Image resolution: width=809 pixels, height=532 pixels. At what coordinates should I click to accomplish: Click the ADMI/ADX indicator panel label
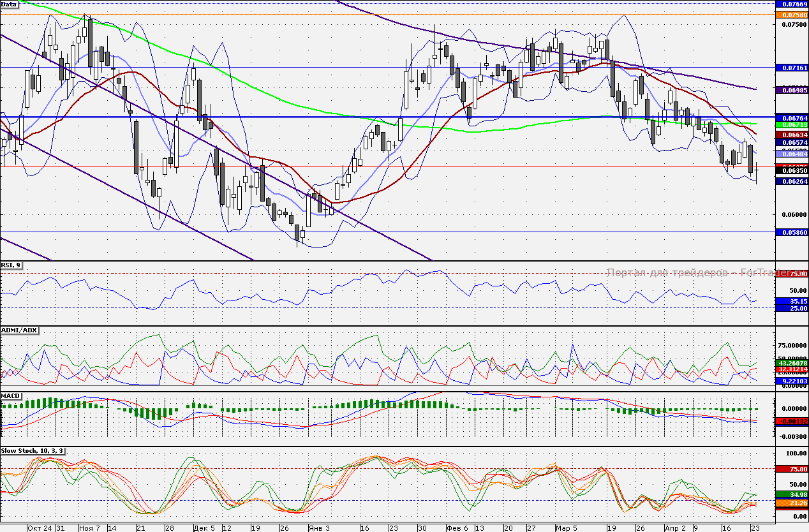click(x=19, y=330)
